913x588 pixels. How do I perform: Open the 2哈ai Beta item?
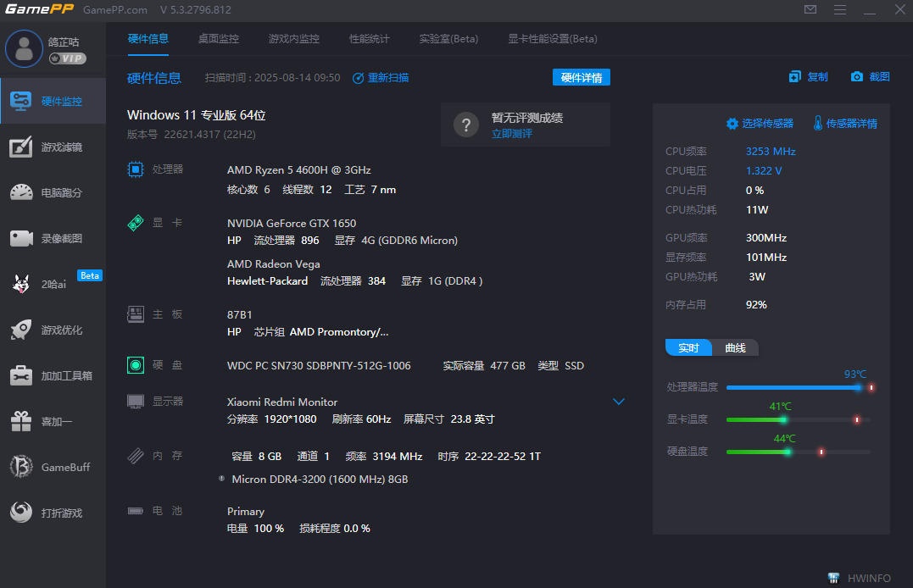click(x=53, y=284)
